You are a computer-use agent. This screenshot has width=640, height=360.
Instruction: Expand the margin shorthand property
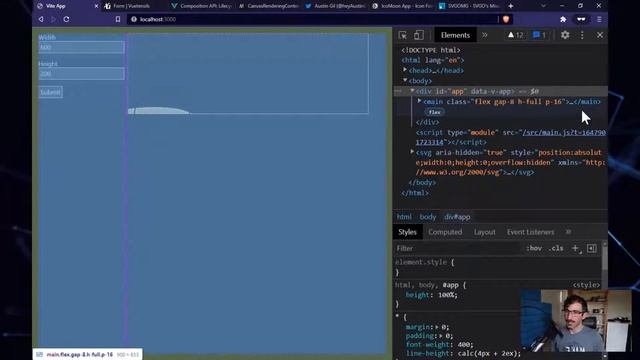pyautogui.click(x=436, y=327)
